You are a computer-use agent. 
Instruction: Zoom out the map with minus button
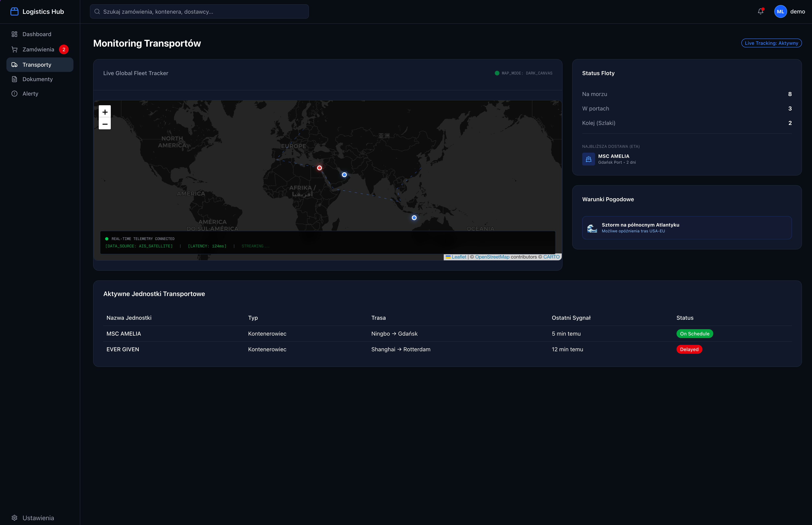[105, 124]
